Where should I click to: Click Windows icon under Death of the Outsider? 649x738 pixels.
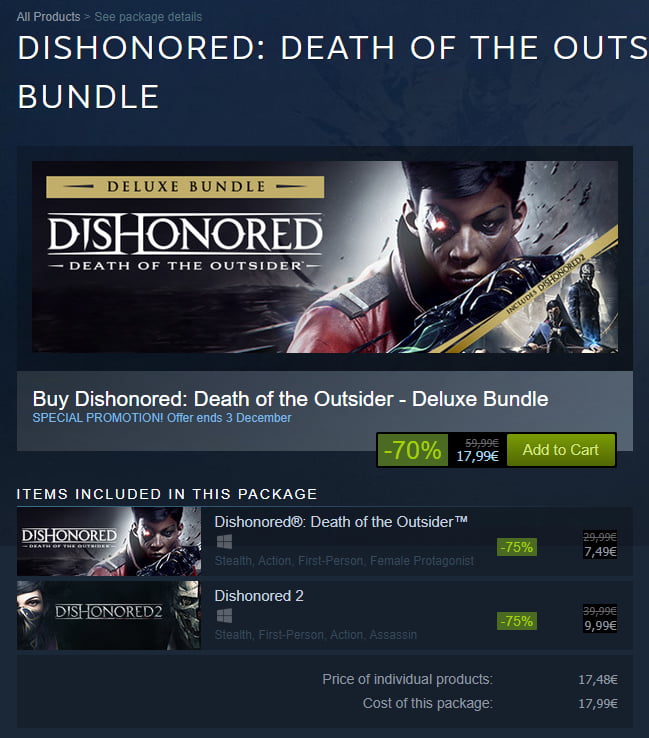point(224,542)
